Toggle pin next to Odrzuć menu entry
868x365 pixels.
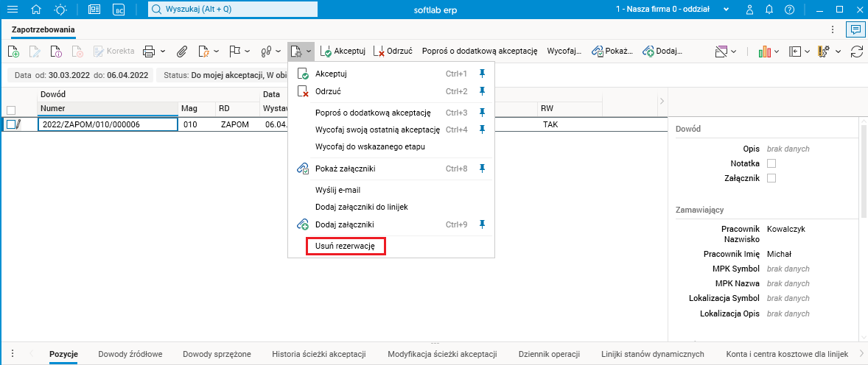coord(482,91)
